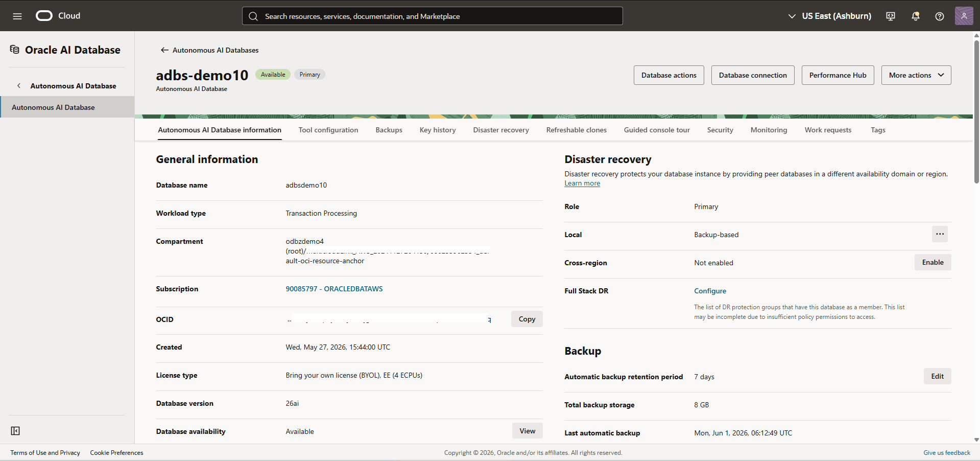Expand the US East (Ashburn) region selector

[830, 16]
